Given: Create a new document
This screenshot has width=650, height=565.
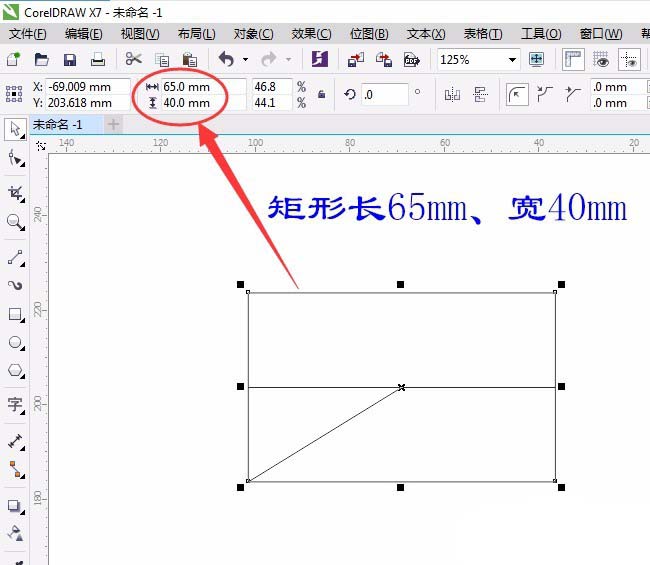Looking at the screenshot, I should click(x=13, y=60).
